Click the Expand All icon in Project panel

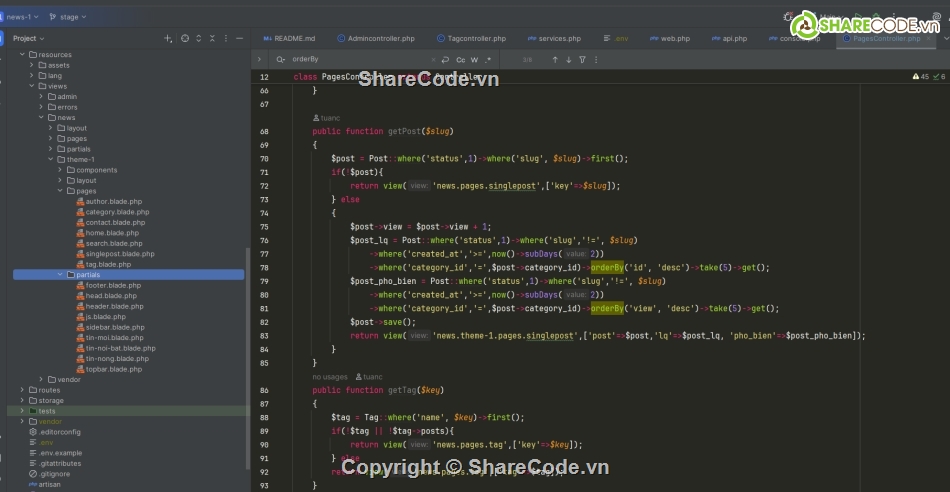(x=199, y=38)
